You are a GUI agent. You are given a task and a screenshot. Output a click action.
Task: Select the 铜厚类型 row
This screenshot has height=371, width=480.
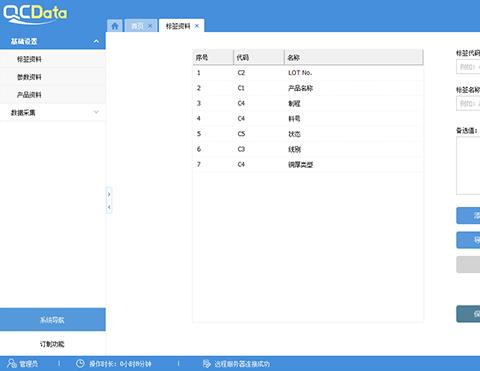308,165
